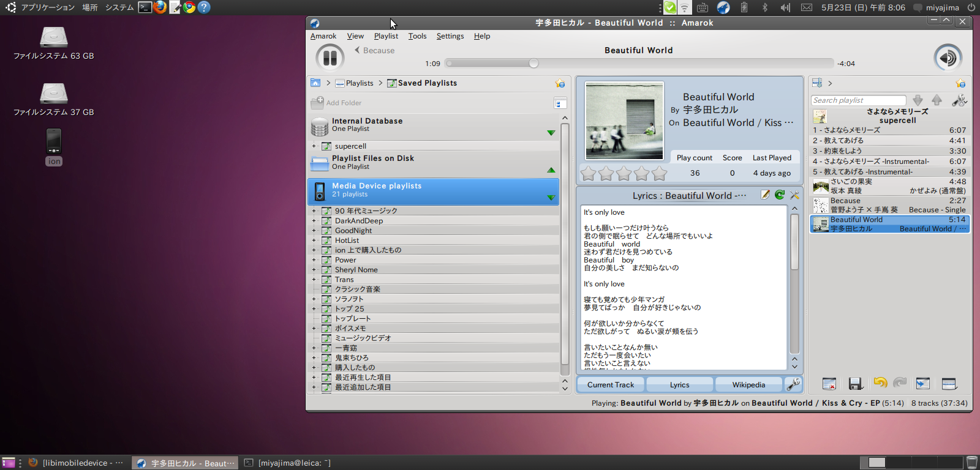Open the ion device desktop icon
980x470 pixels.
pyautogui.click(x=54, y=147)
